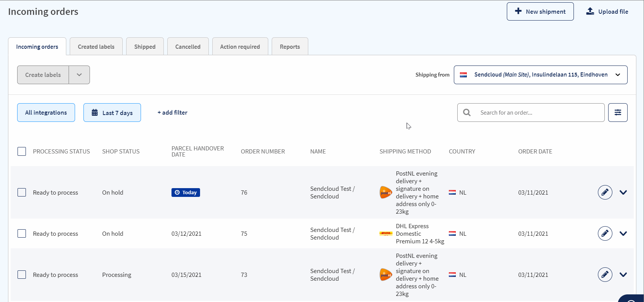Expand order 76 row details
The height and width of the screenshot is (302, 644).
623,192
